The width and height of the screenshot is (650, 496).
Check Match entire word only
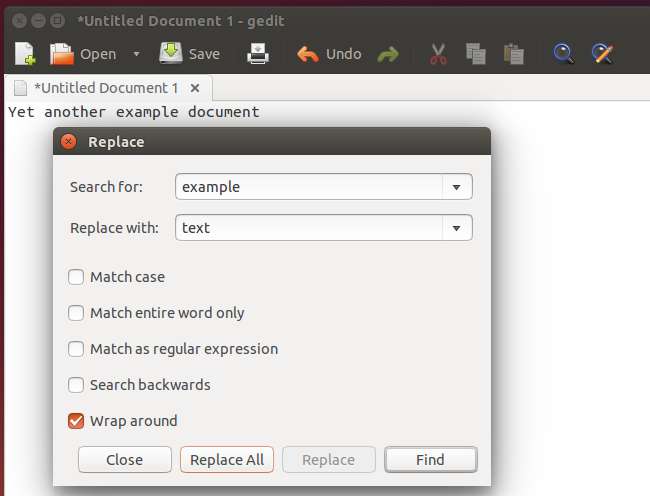[76, 313]
